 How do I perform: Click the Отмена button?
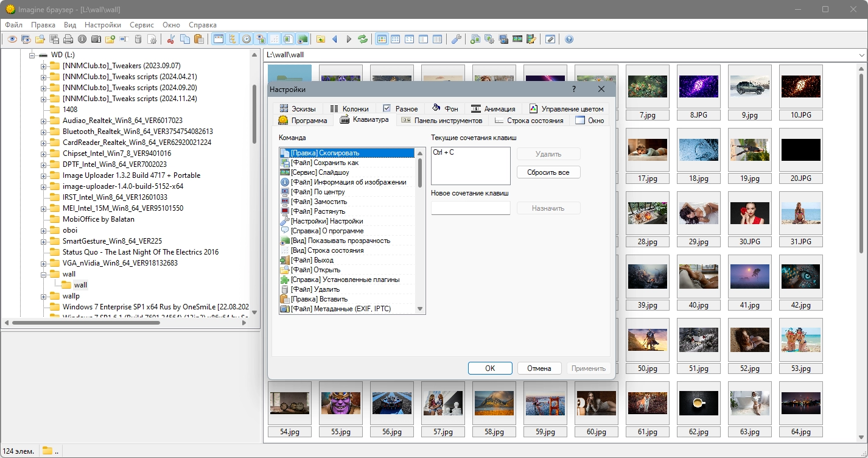tap(539, 368)
